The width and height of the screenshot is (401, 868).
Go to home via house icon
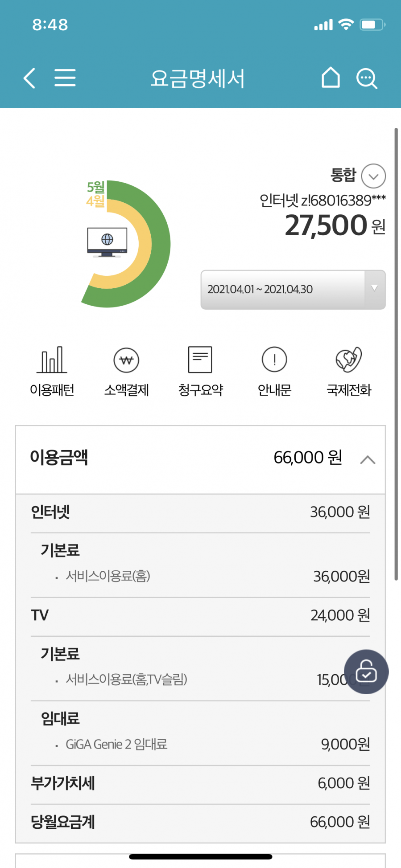tap(331, 78)
